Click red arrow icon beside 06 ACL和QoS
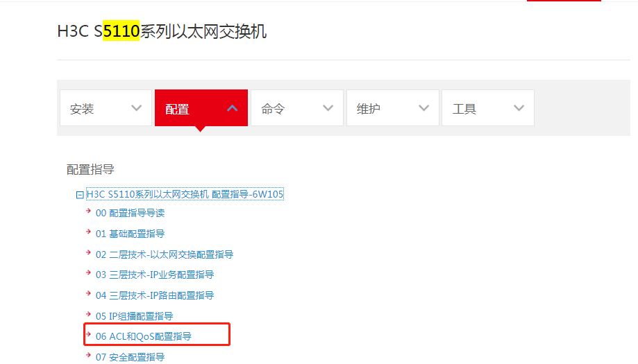Screen dimensions: 638x364 click(x=88, y=335)
